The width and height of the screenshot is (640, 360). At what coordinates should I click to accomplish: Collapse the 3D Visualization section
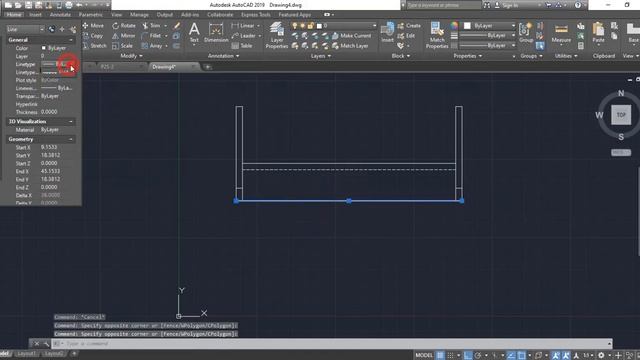(71, 122)
